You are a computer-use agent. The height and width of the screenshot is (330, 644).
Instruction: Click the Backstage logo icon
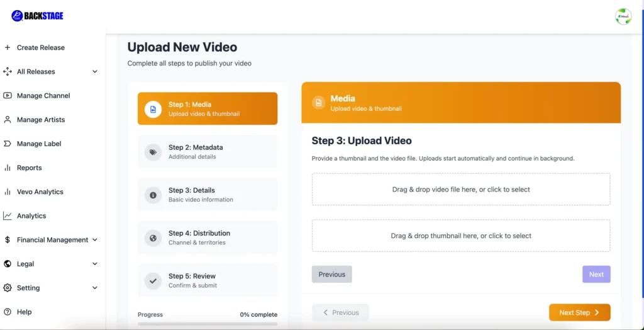point(17,16)
